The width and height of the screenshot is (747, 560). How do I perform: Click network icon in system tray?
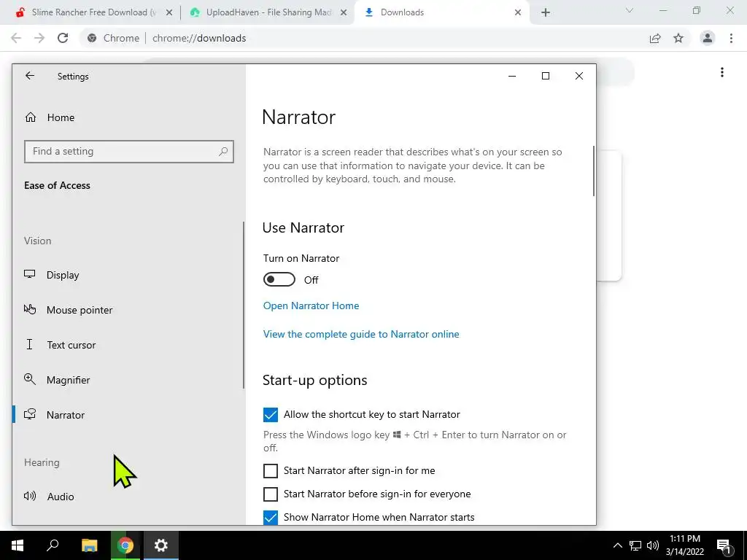[x=635, y=545]
